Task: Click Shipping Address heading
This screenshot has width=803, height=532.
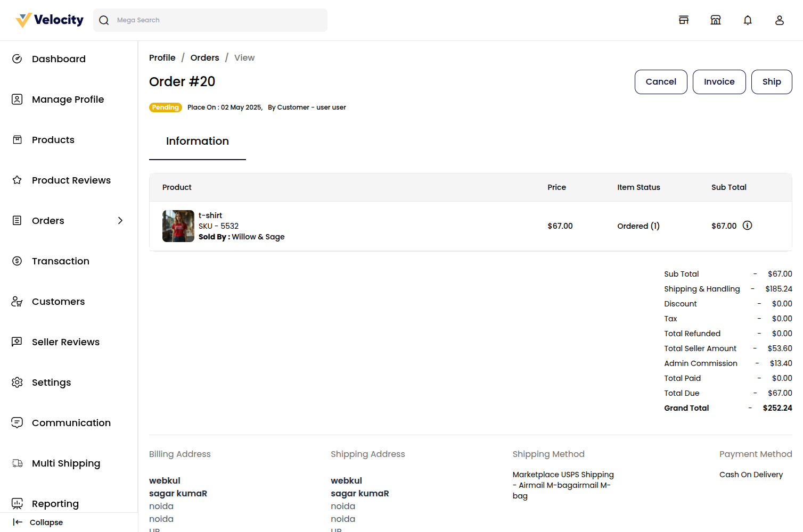Action: click(x=368, y=454)
